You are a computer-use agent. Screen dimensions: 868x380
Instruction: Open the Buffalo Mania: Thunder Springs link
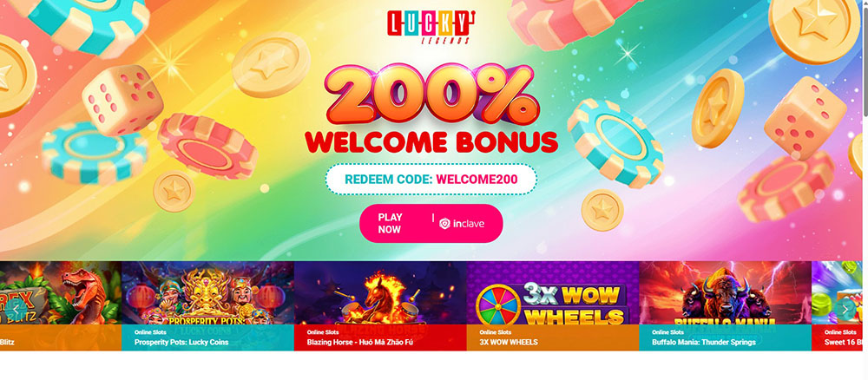704,343
